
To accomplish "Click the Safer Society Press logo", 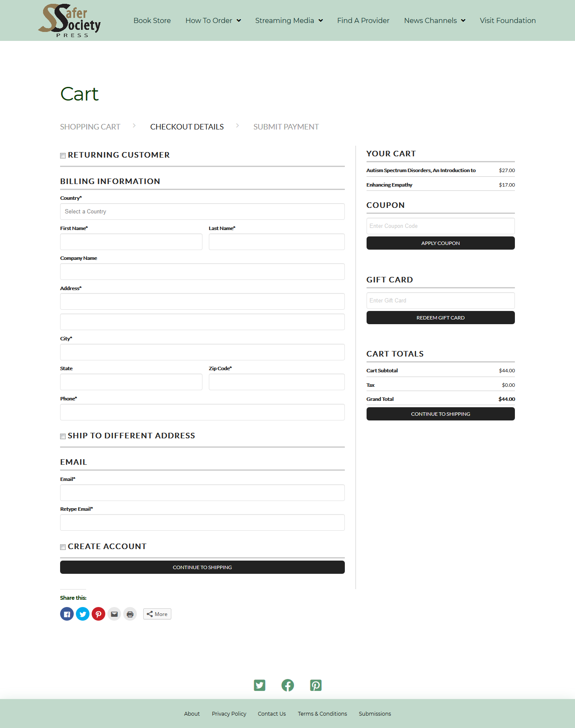I will pyautogui.click(x=69, y=20).
